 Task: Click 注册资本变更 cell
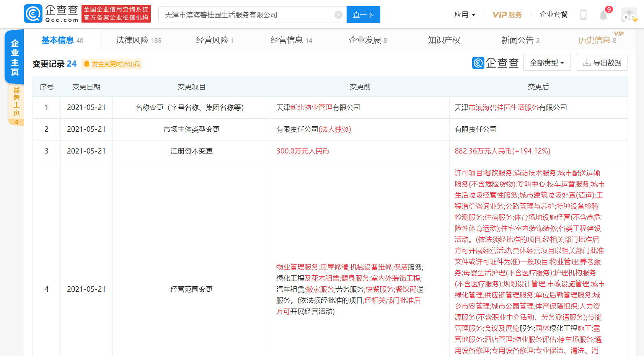(x=191, y=151)
